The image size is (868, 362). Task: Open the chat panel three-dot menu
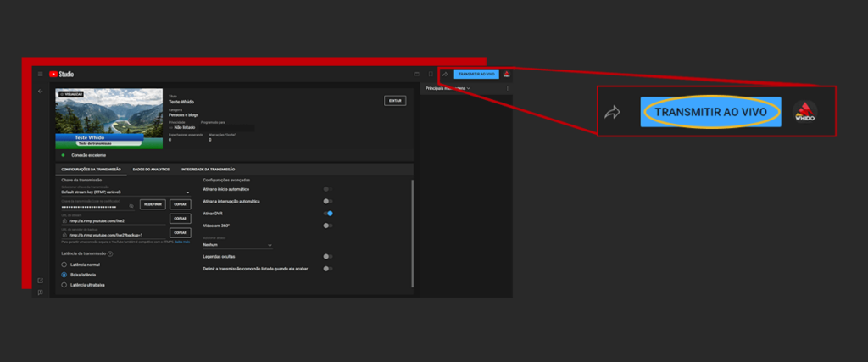pyautogui.click(x=508, y=88)
